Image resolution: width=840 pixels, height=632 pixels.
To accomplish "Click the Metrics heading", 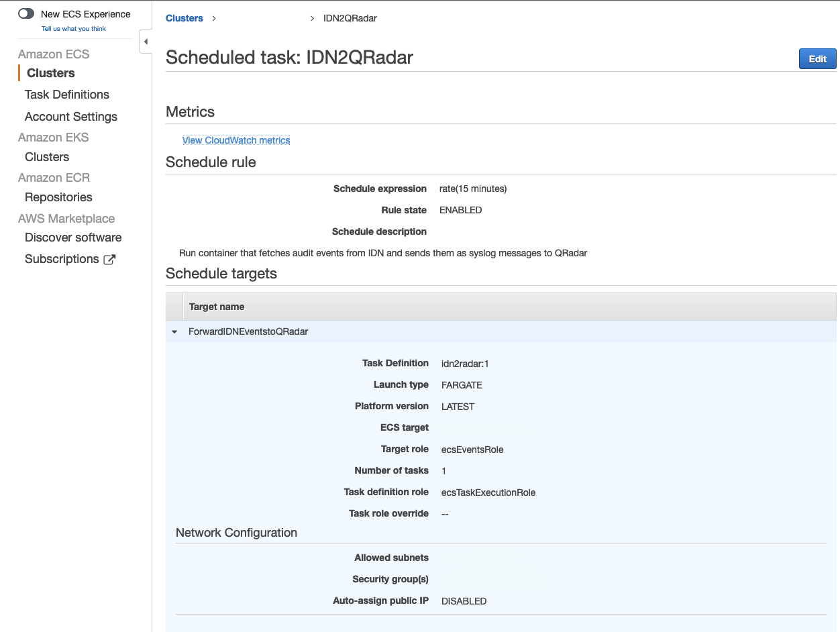I will (190, 112).
